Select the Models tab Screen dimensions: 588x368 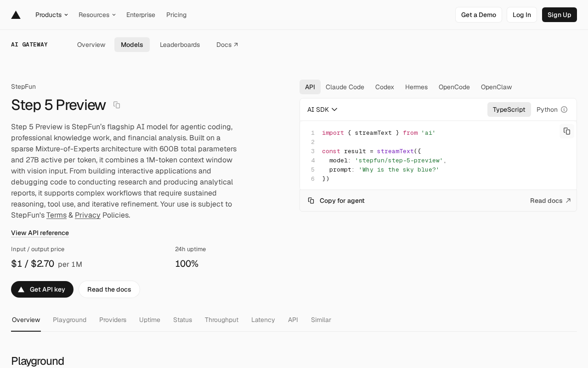[132, 45]
